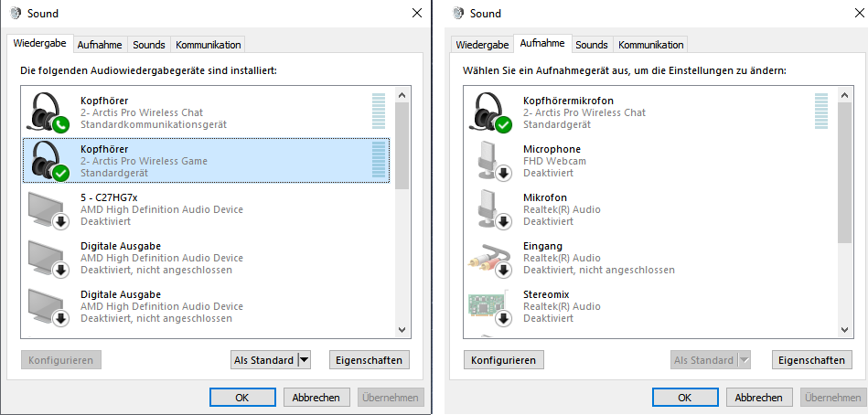
Task: Switch to Wiedergabe tab in left window
Action: point(40,43)
